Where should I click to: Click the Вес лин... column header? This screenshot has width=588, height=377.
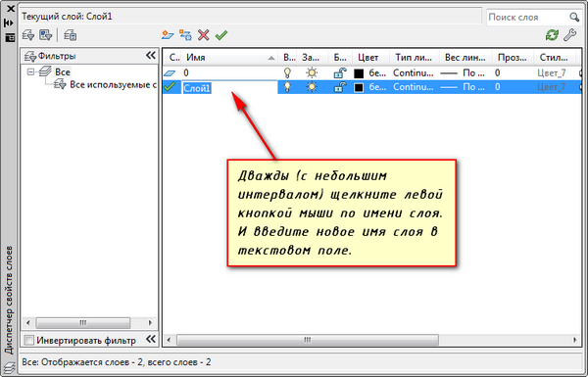[x=465, y=58]
